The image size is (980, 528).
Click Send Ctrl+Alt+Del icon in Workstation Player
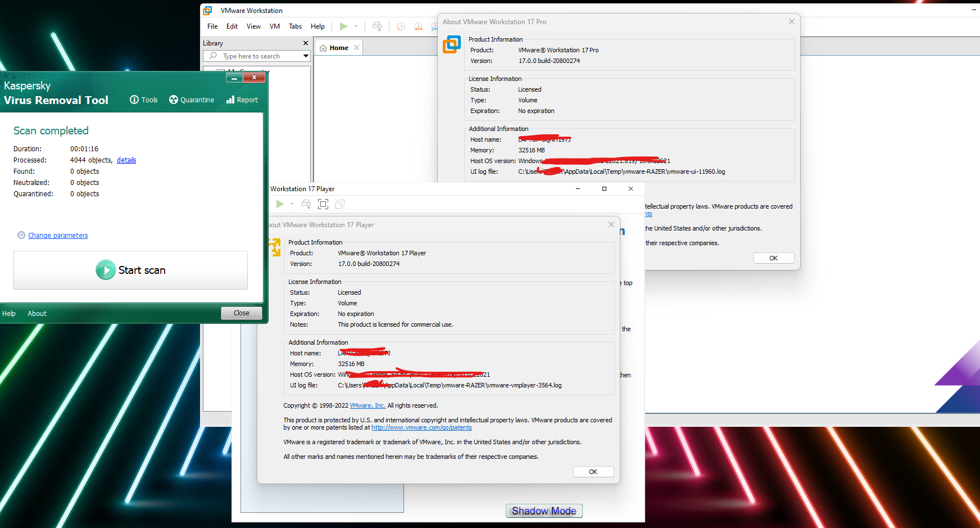tap(306, 204)
